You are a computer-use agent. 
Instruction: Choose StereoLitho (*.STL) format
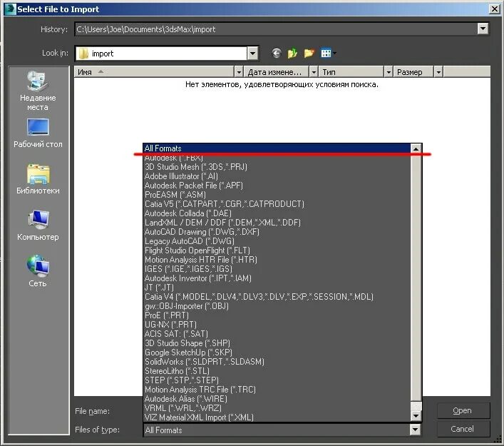[277, 371]
